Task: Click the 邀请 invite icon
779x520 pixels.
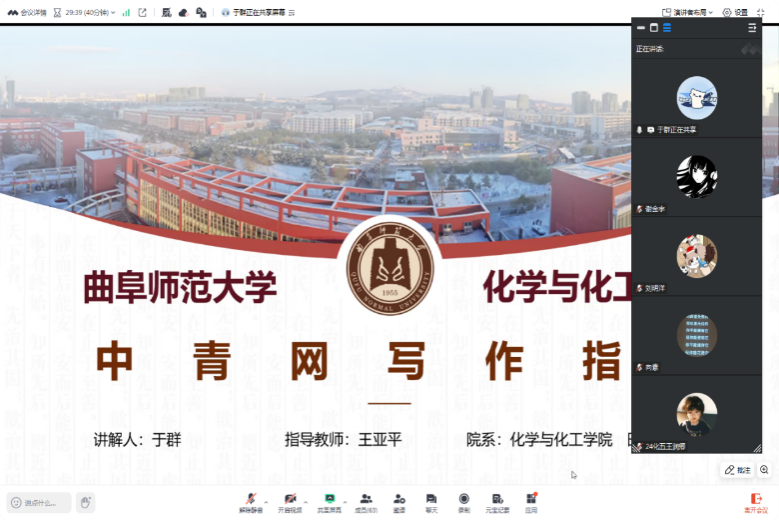Action: pyautogui.click(x=399, y=501)
